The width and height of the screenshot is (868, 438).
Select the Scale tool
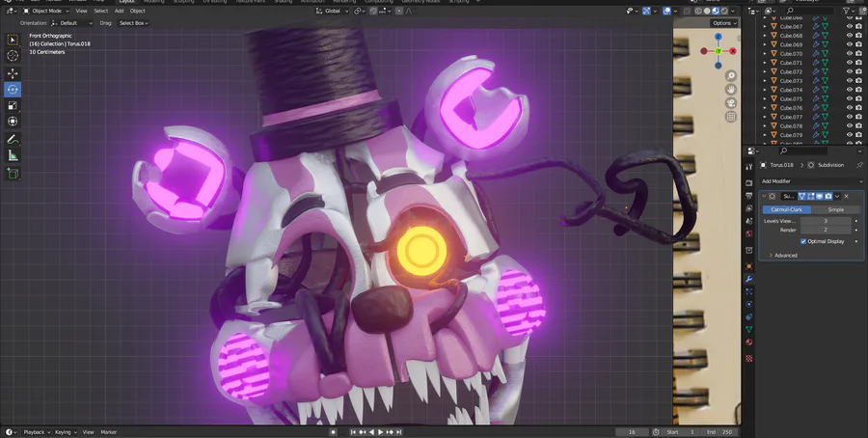pyautogui.click(x=13, y=105)
